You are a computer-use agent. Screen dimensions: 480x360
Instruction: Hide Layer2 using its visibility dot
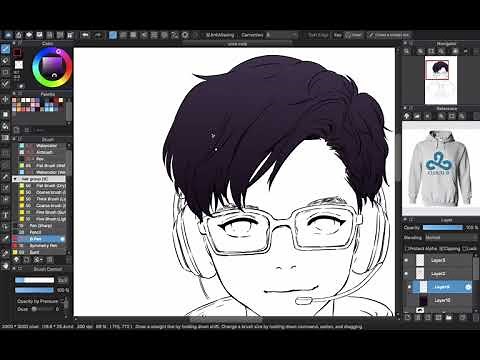click(x=406, y=274)
